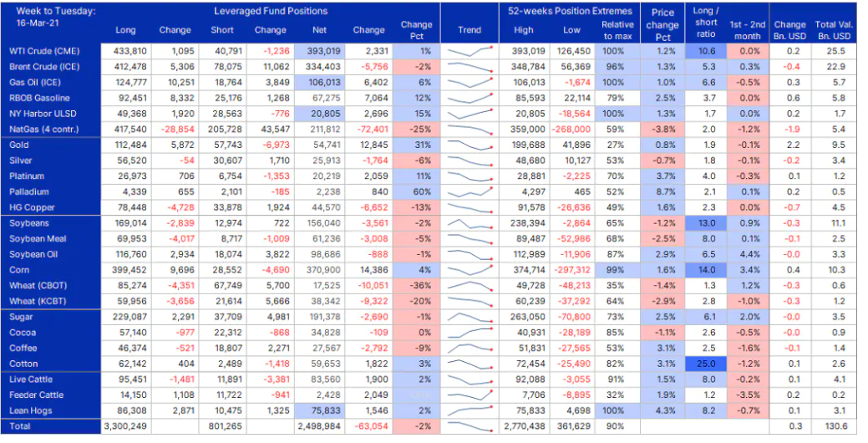Click the Palladium trend sparkline
Screen dimensions: 868x443
(x=470, y=192)
